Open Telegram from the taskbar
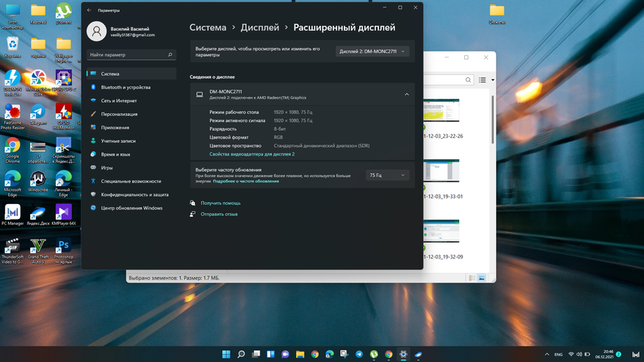The width and height of the screenshot is (644, 362). 359,354
